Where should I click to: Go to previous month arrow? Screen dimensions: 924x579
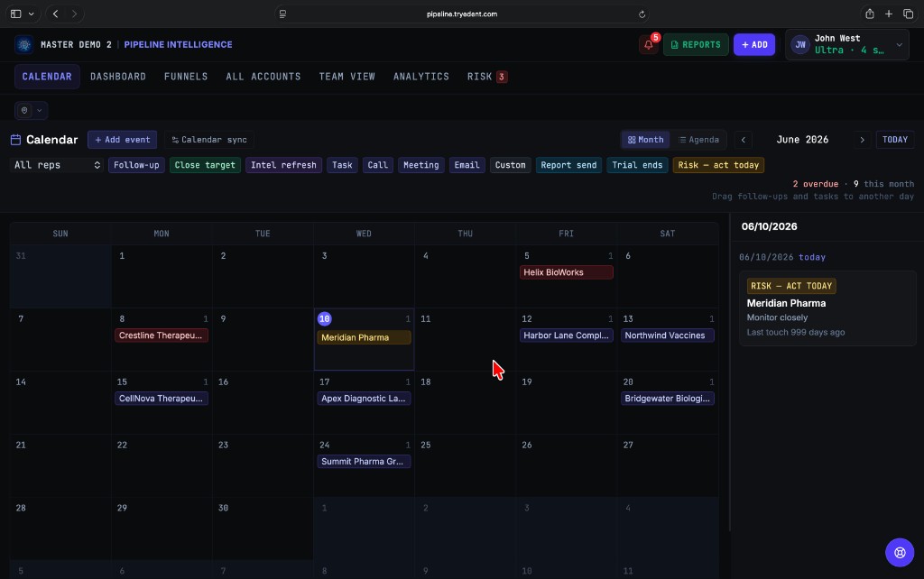point(744,140)
